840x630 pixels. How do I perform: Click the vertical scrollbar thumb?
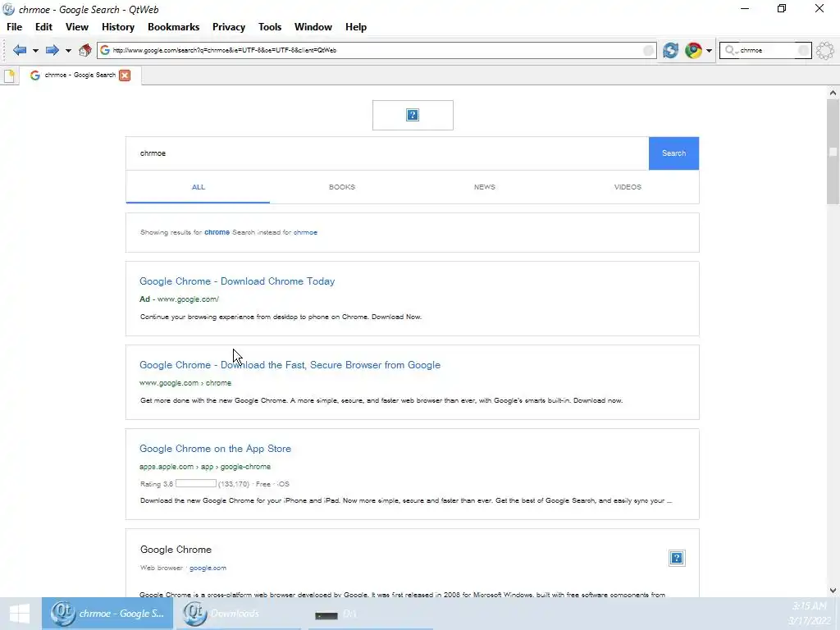tap(833, 152)
